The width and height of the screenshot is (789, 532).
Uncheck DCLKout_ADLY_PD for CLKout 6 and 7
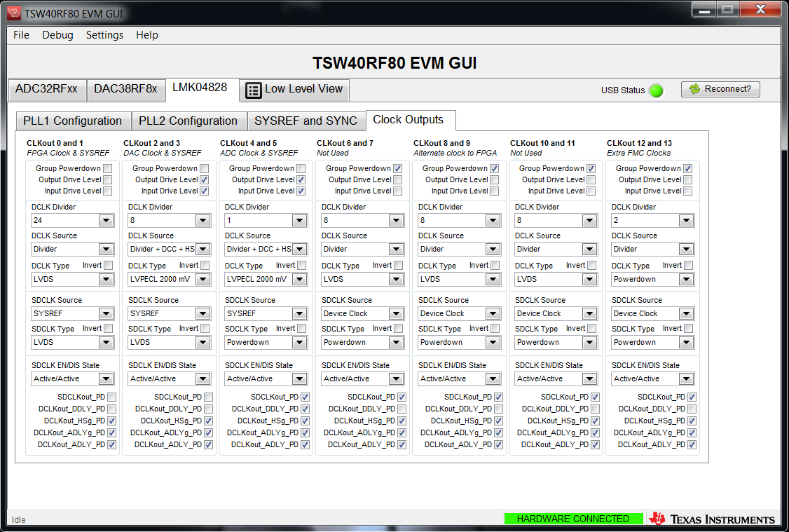coord(402,445)
